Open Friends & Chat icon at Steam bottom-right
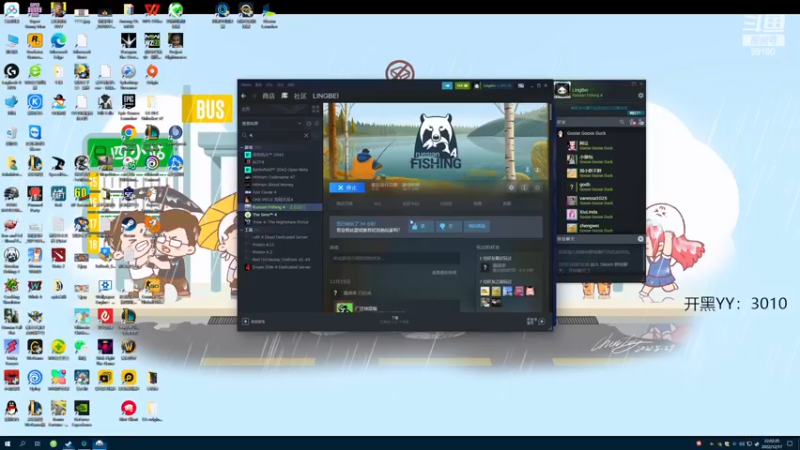The image size is (800, 450). (x=541, y=321)
